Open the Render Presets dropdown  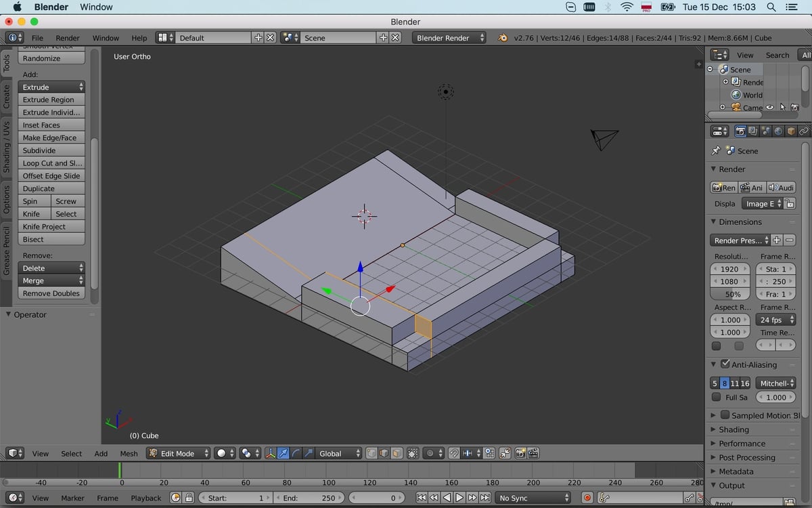coord(740,240)
